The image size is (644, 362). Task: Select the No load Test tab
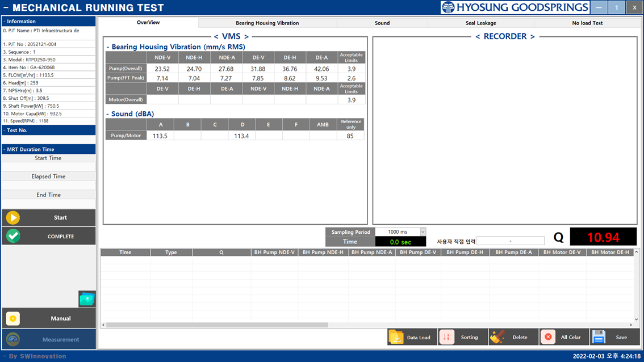587,23
